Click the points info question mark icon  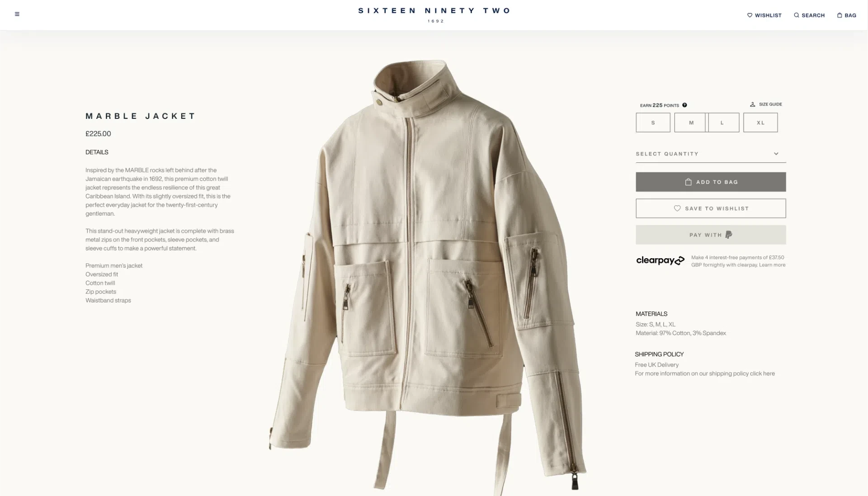click(684, 105)
